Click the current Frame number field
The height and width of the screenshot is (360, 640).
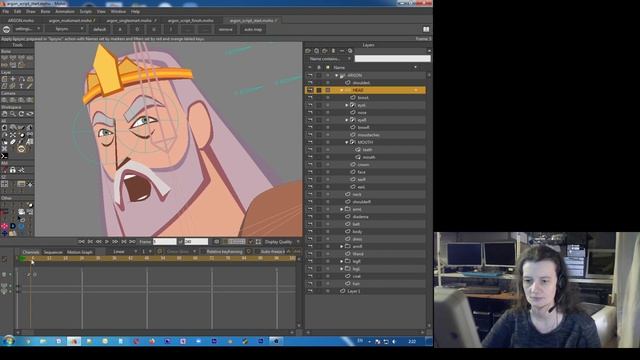(x=164, y=242)
